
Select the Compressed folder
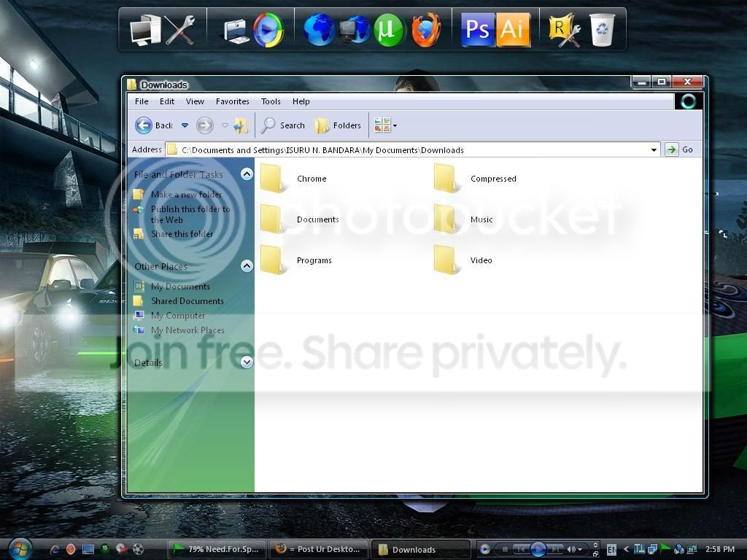click(476, 179)
